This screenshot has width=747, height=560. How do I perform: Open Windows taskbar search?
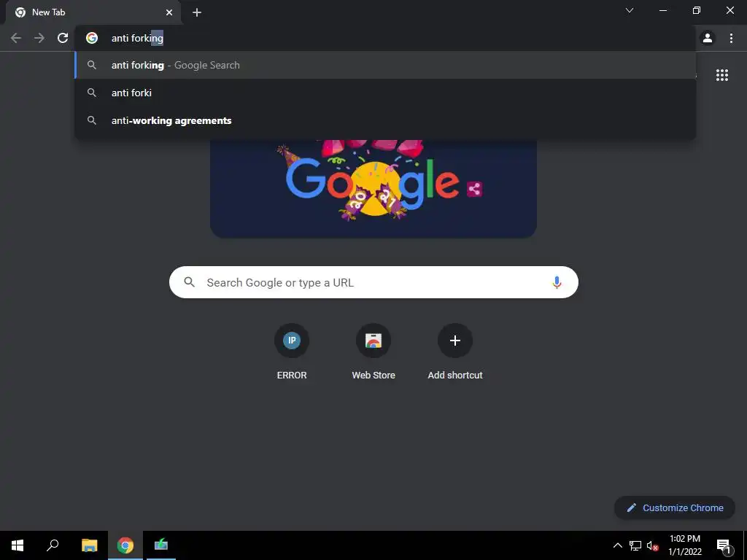tap(53, 545)
